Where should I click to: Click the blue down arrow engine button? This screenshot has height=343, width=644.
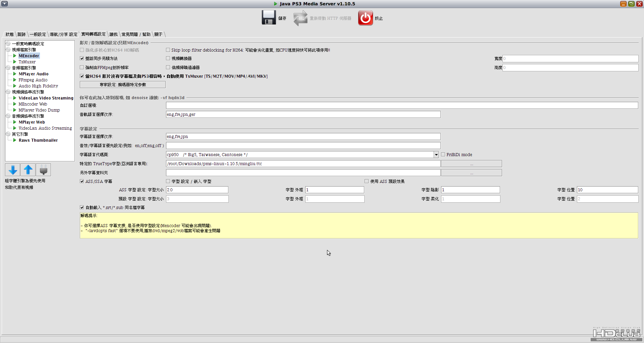[x=13, y=170]
